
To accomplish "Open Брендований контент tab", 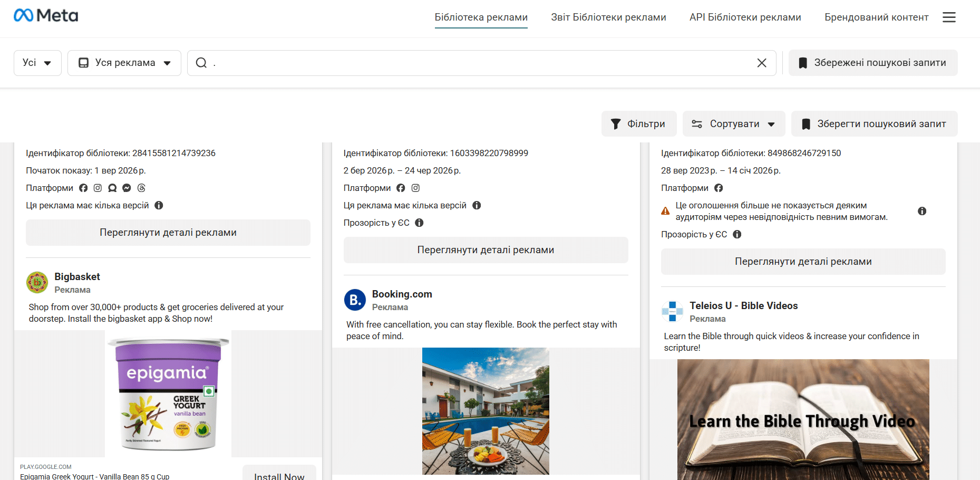I will [876, 17].
